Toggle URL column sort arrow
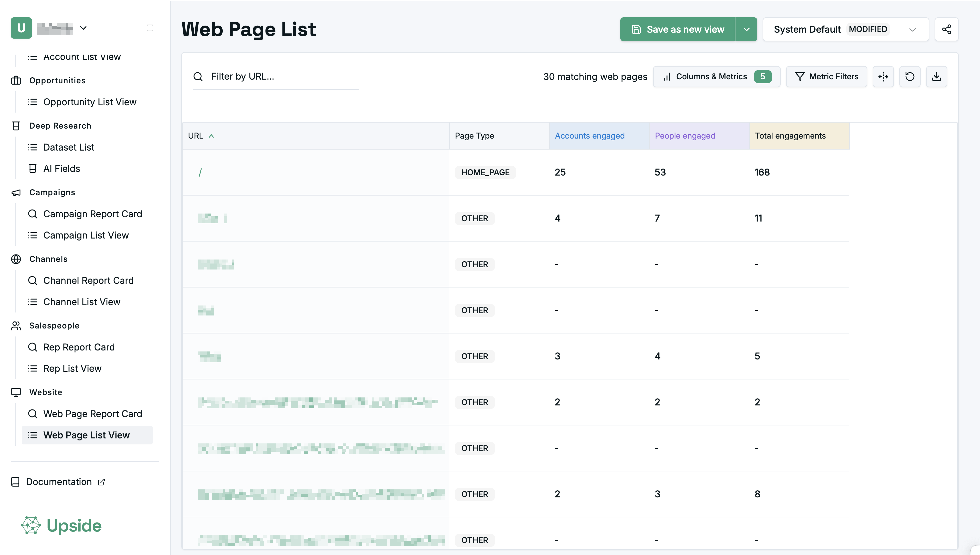 tap(211, 136)
